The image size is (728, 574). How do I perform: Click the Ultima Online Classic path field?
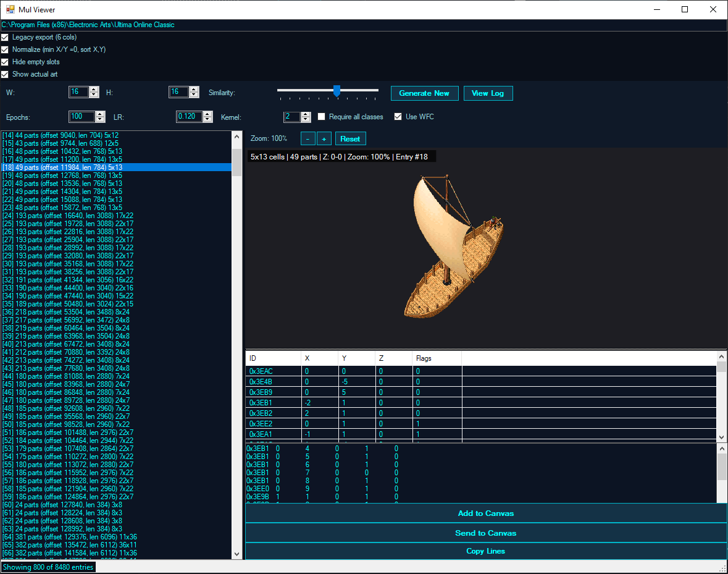(364, 25)
